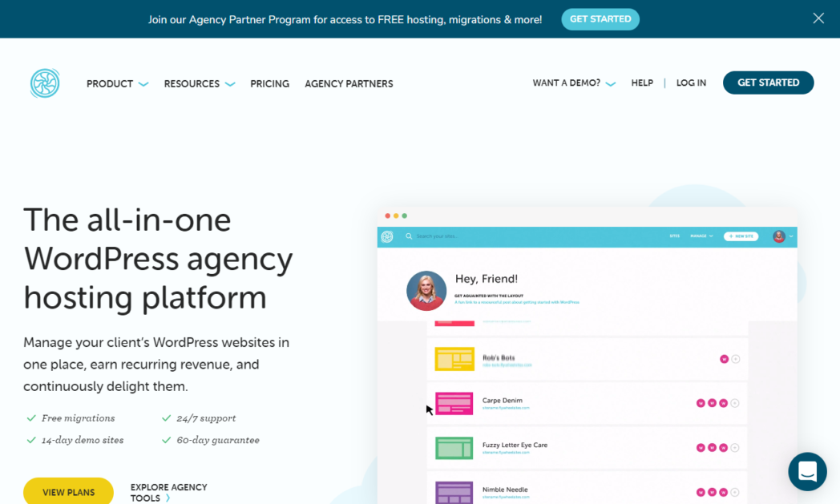Image resolution: width=840 pixels, height=504 pixels.
Task: Follow EXPLORE AGENCY TOOLS link
Action: click(x=169, y=492)
